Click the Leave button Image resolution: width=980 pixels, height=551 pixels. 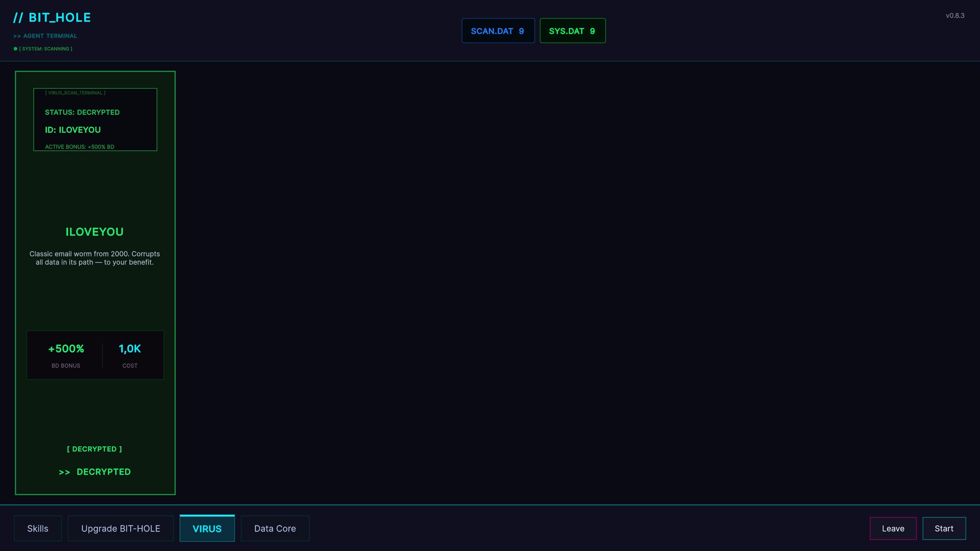pyautogui.click(x=893, y=528)
